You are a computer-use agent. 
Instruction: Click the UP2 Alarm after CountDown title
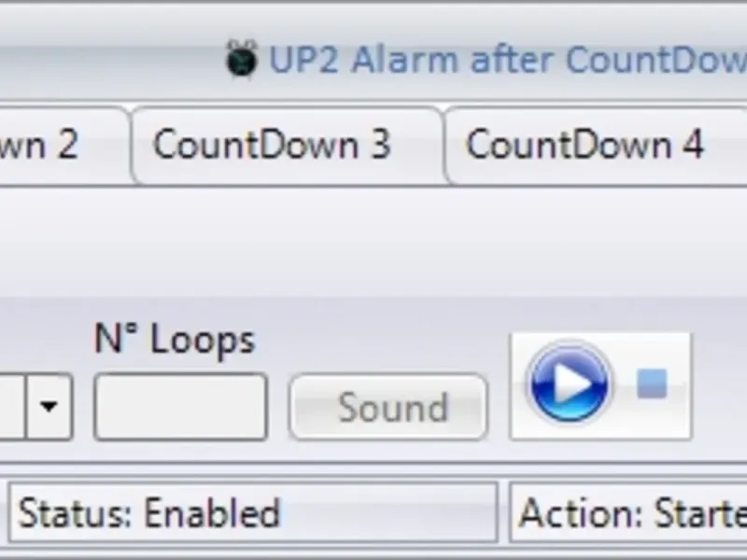pyautogui.click(x=508, y=60)
